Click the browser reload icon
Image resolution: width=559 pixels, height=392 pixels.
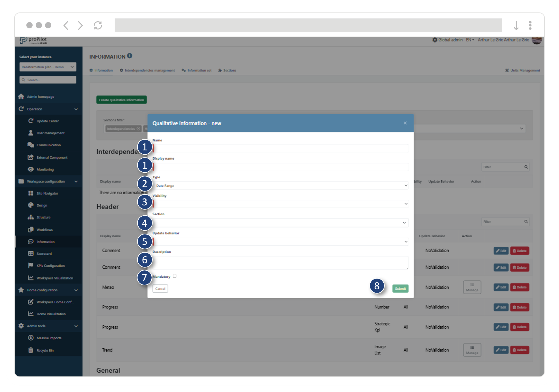pyautogui.click(x=98, y=25)
